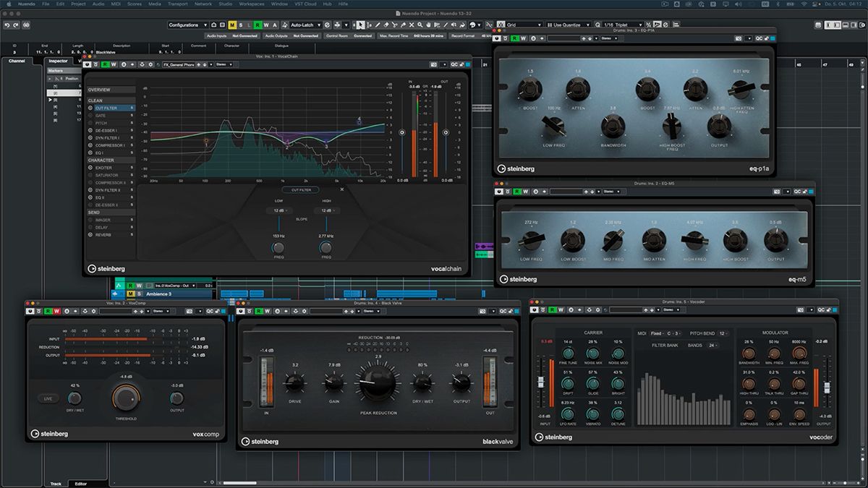Toggle the global Mute M button
The width and height of the screenshot is (868, 488).
click(x=232, y=25)
